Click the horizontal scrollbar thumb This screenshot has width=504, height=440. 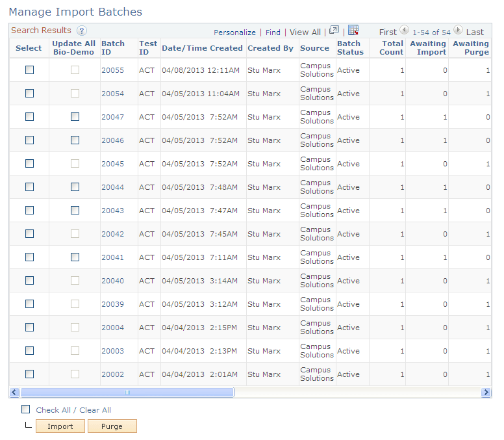127,392
